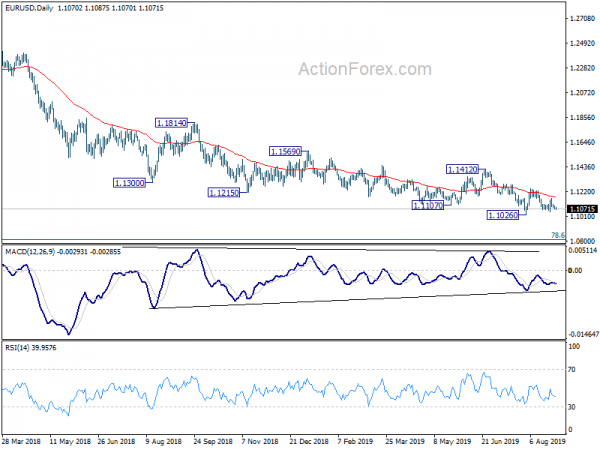600x450 pixels.
Task: Click the 1.12150 price label
Action: tap(224, 192)
